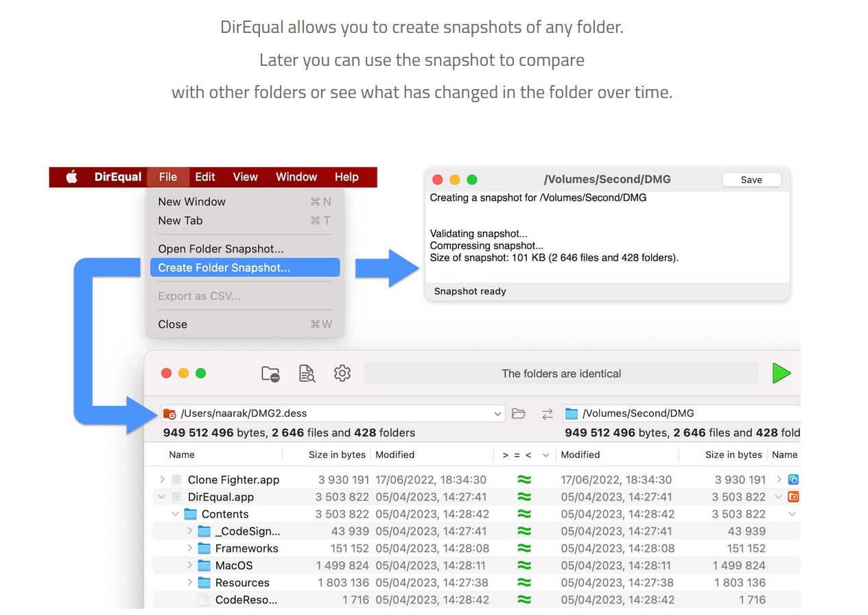Click the Snapshot ready status text
This screenshot has width=868, height=615.
[470, 291]
